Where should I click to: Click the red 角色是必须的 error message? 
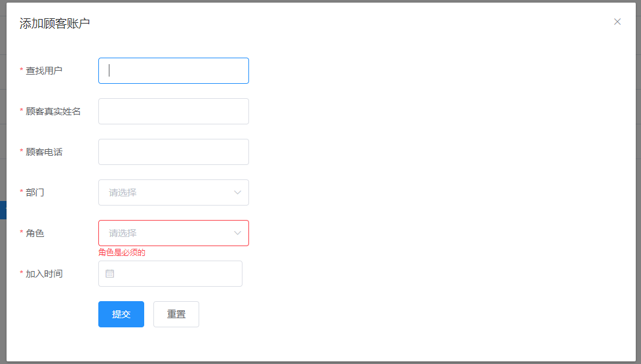pos(122,253)
